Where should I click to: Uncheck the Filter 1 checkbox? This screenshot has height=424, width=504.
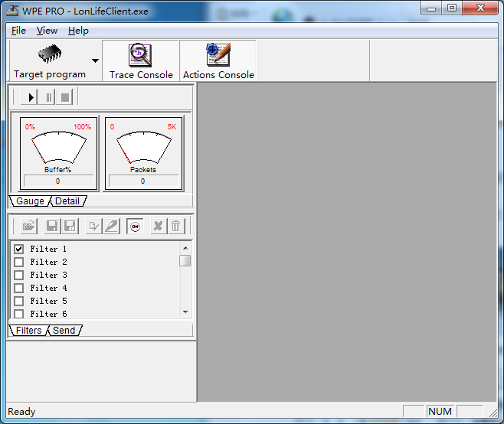tap(19, 249)
